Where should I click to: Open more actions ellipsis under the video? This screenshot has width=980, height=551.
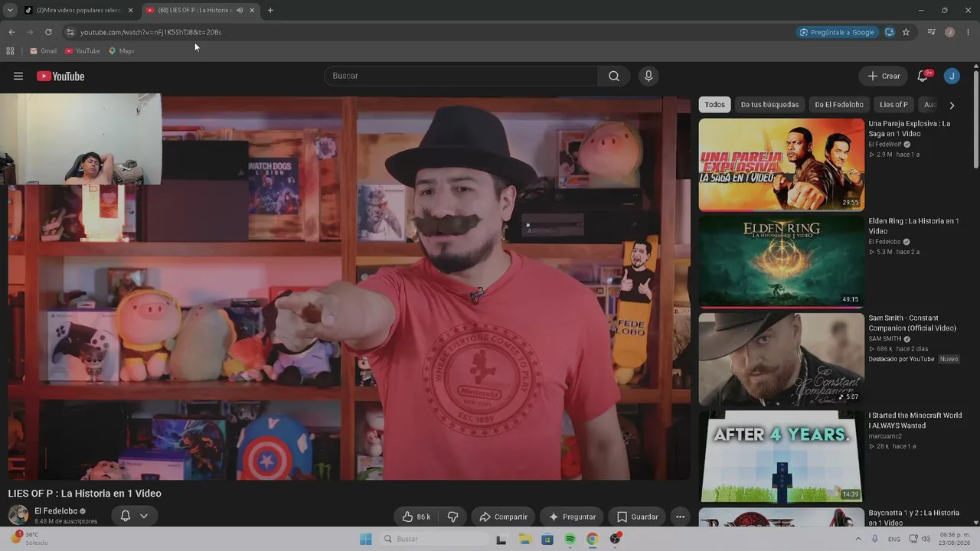point(680,517)
